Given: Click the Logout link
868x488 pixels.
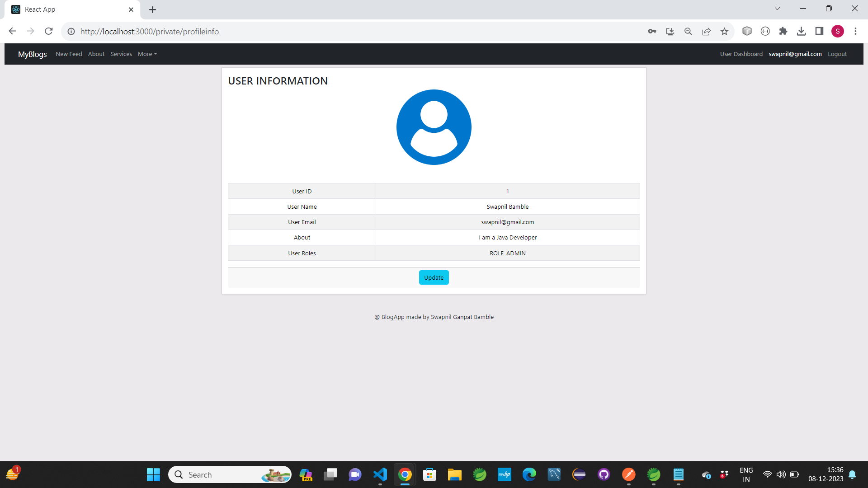Looking at the screenshot, I should tap(837, 54).
